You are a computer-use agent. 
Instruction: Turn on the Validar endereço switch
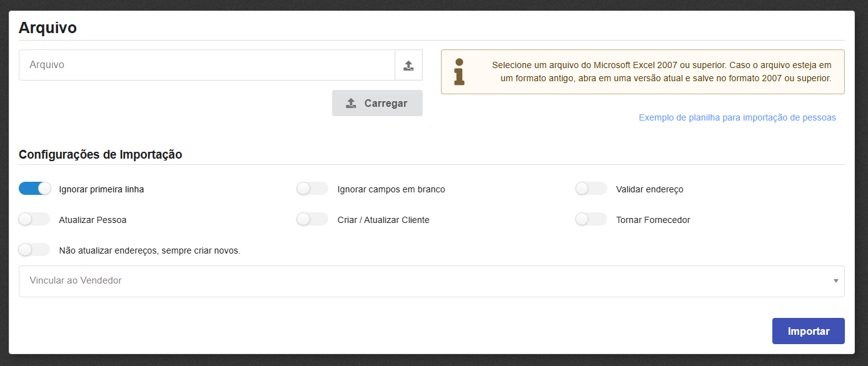(x=591, y=189)
